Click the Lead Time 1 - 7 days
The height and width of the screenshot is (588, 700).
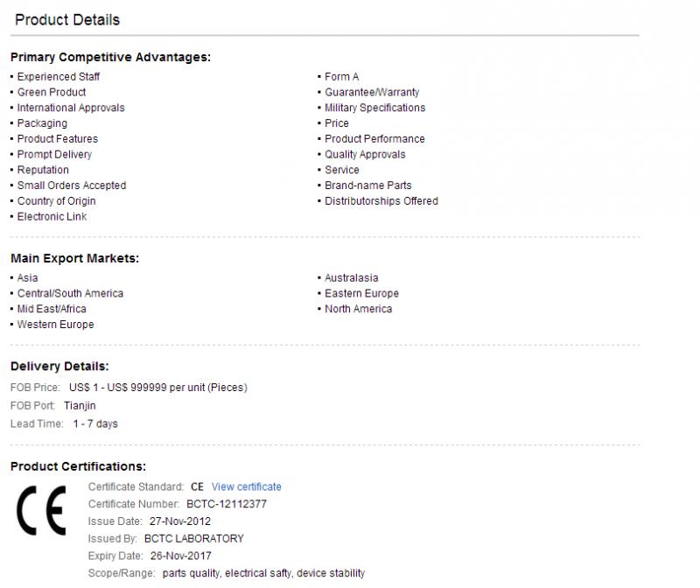click(x=94, y=423)
